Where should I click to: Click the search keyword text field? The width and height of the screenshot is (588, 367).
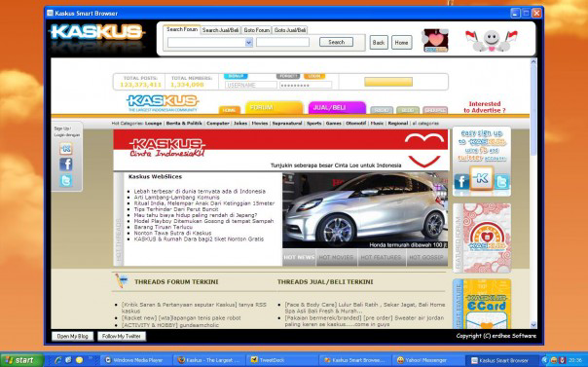coord(282,43)
